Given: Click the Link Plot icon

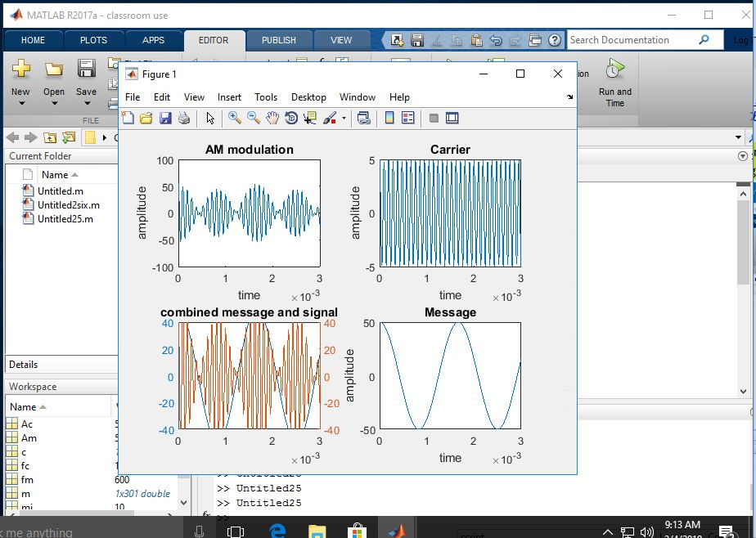Looking at the screenshot, I should point(364,119).
